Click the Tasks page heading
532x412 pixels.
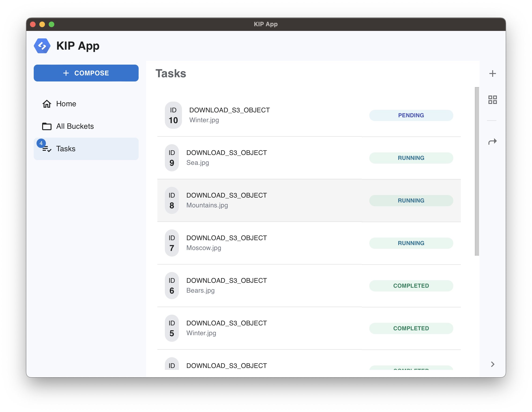click(x=171, y=74)
